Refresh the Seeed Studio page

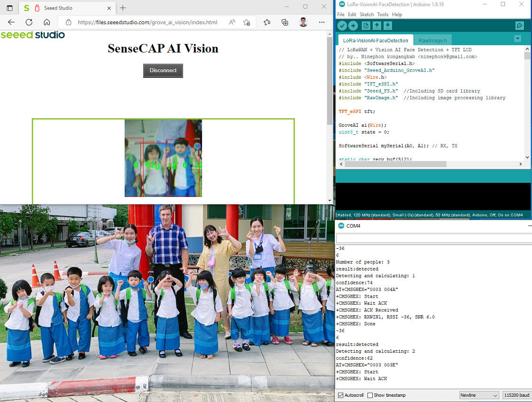point(29,22)
